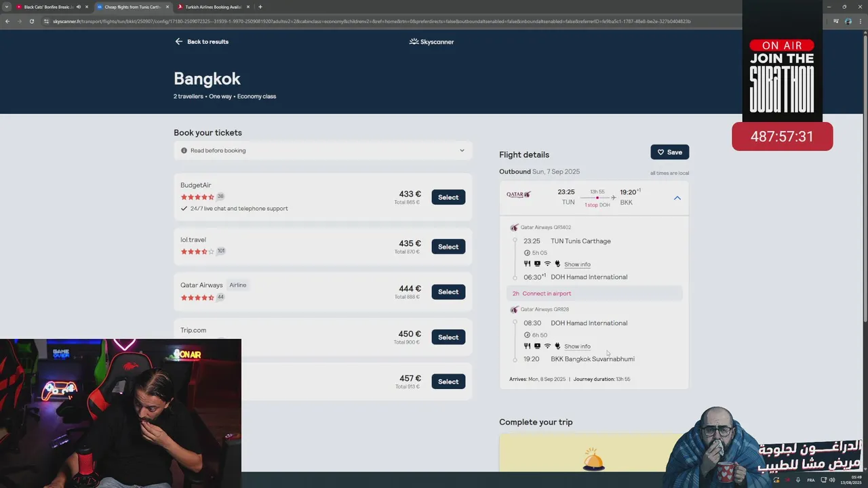This screenshot has height=488, width=868.
Task: Switch to Turkish Airlines Booking tab
Action: [x=213, y=7]
